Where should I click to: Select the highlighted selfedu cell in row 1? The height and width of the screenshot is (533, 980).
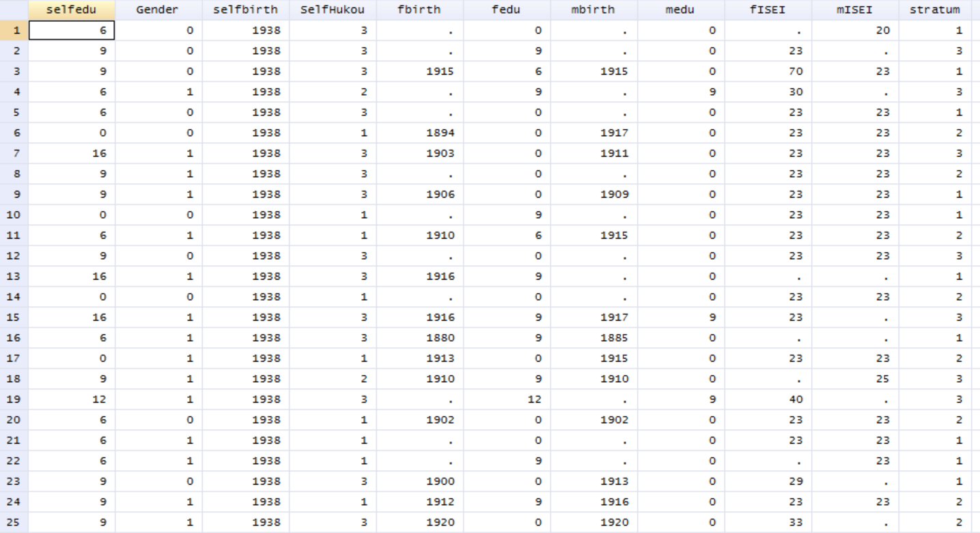[x=72, y=30]
